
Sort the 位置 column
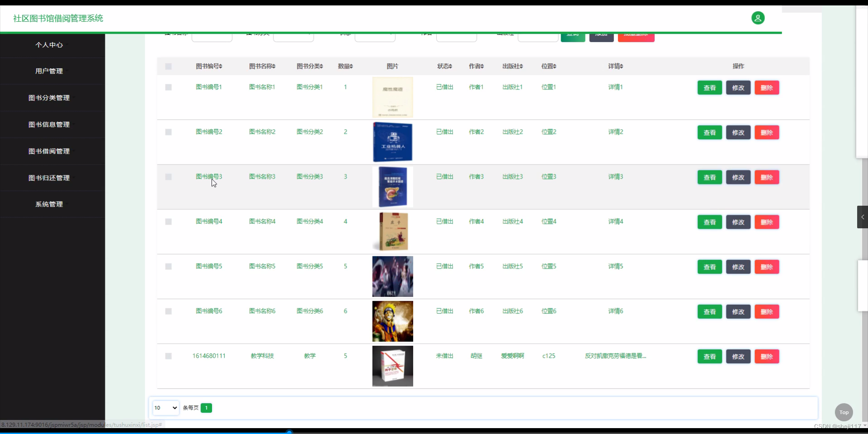548,66
